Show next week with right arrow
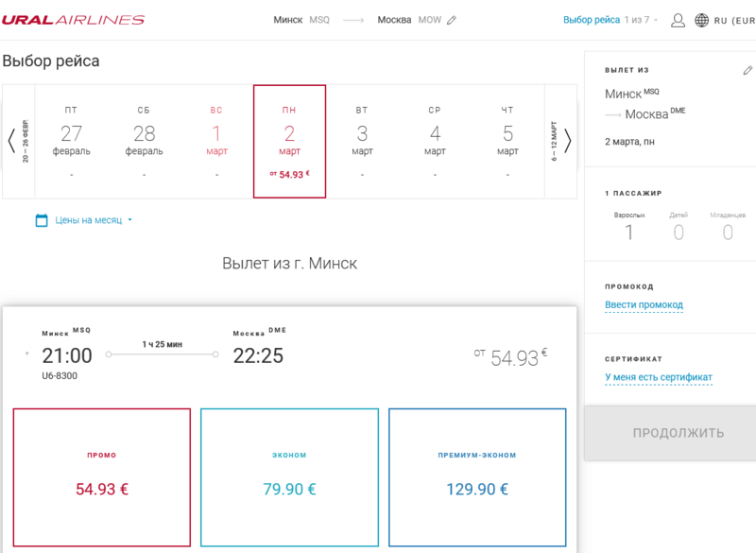756x553 pixels. [568, 141]
